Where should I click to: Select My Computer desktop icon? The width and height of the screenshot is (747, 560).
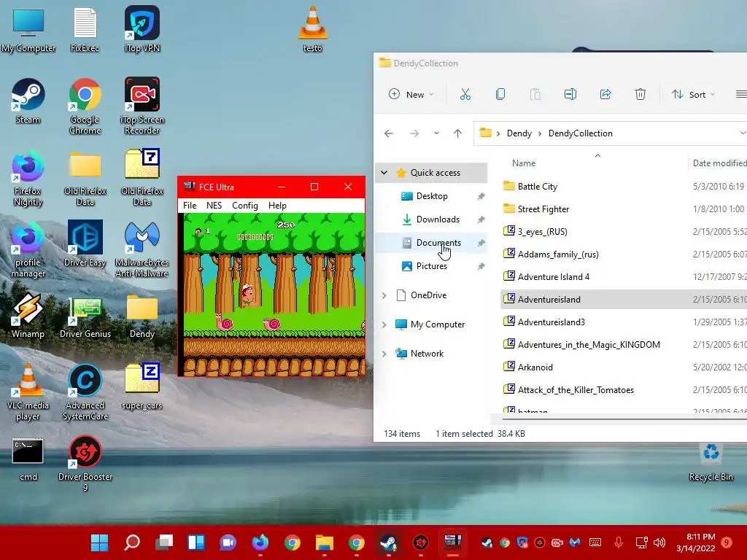[x=28, y=29]
